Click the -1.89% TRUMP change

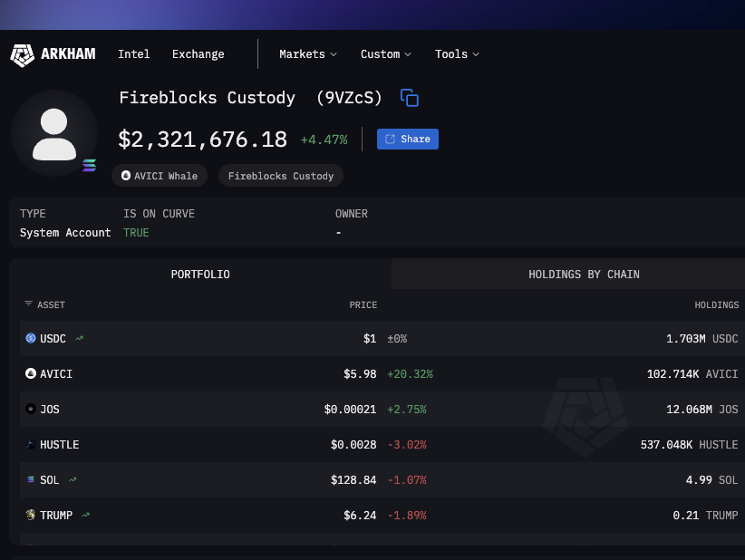coord(407,515)
